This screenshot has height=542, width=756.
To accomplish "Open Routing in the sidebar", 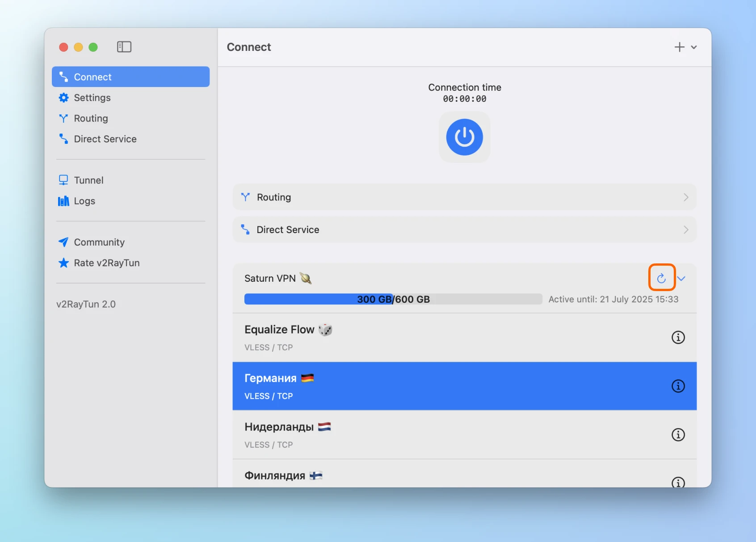I will pyautogui.click(x=91, y=118).
